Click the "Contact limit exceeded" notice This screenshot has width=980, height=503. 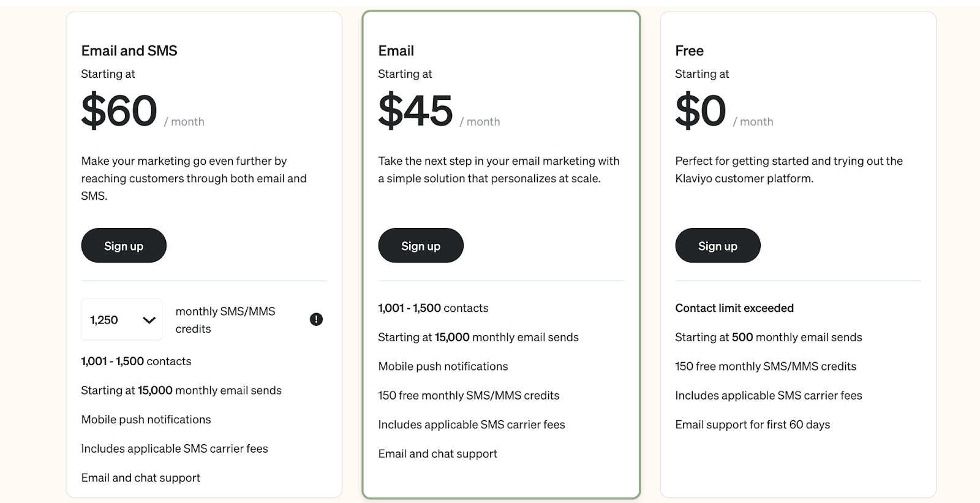coord(734,308)
